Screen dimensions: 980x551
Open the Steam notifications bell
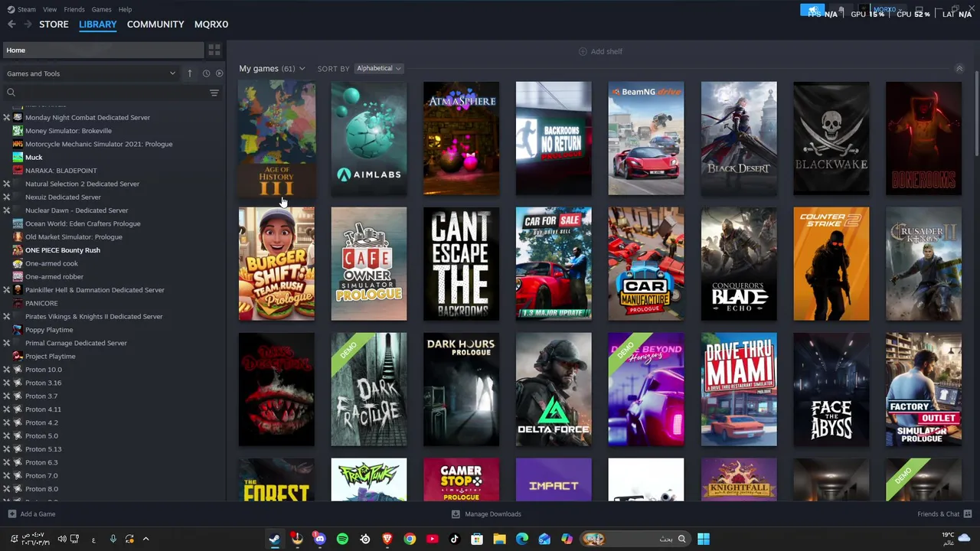coord(841,10)
